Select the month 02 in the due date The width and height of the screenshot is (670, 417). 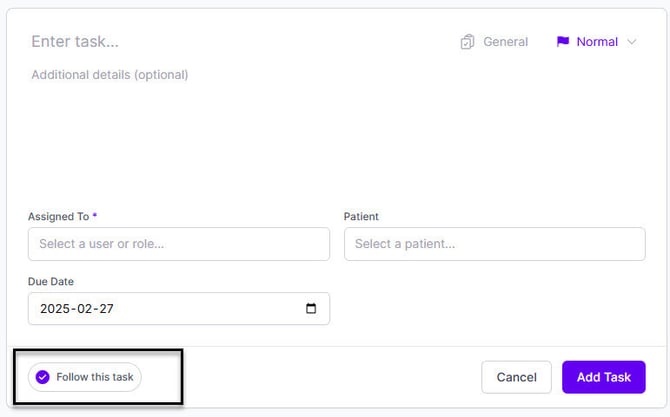[x=85, y=308]
